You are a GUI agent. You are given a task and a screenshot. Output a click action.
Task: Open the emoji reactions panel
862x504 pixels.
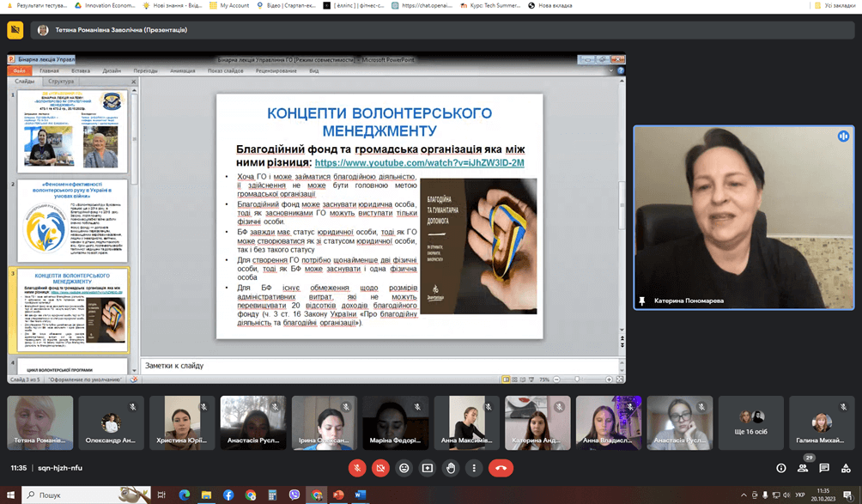404,468
